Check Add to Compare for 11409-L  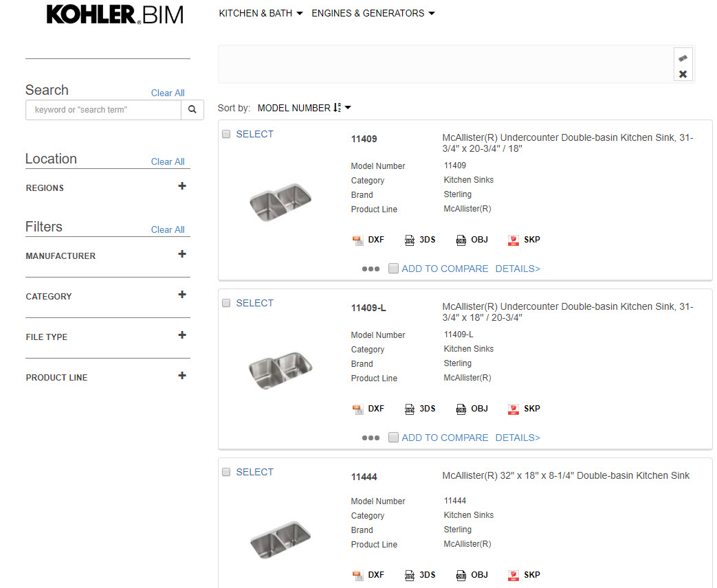(393, 438)
